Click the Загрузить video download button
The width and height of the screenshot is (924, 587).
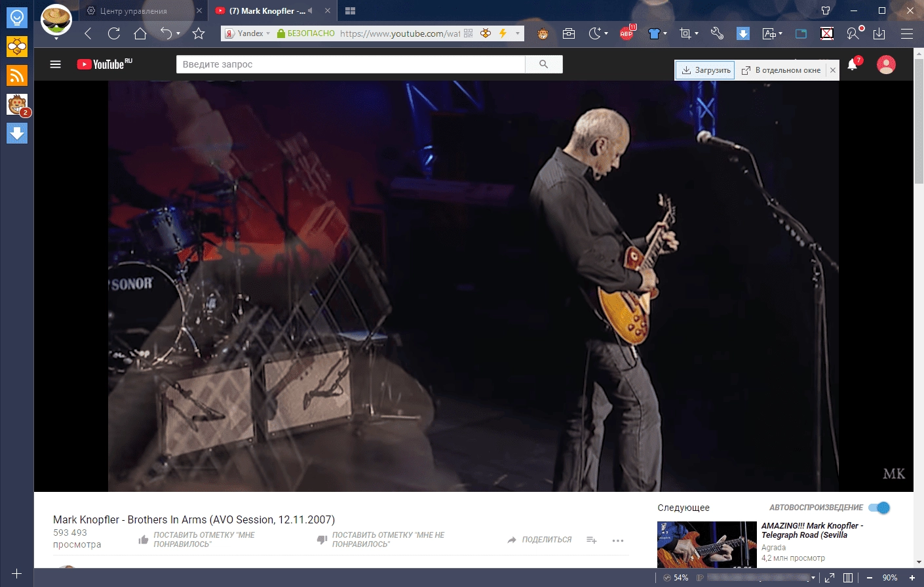(706, 70)
